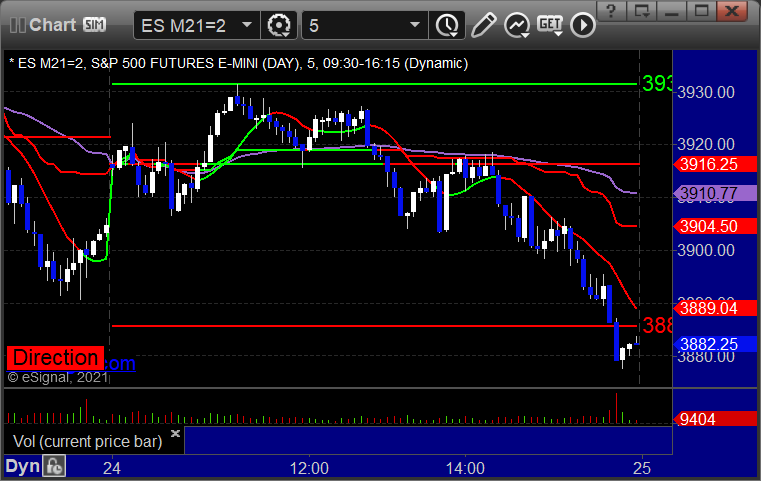Click the red 9404 volume marker
The height and width of the screenshot is (481, 761).
[715, 419]
